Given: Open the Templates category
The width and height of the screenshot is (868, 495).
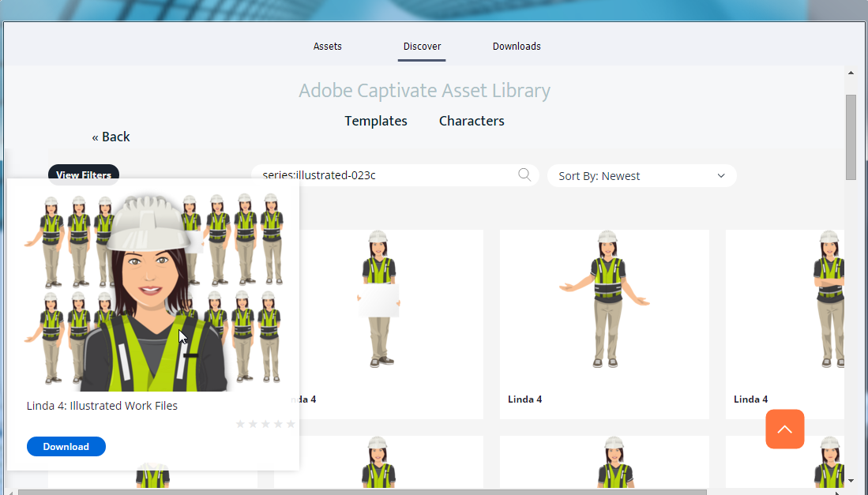Looking at the screenshot, I should (x=376, y=121).
